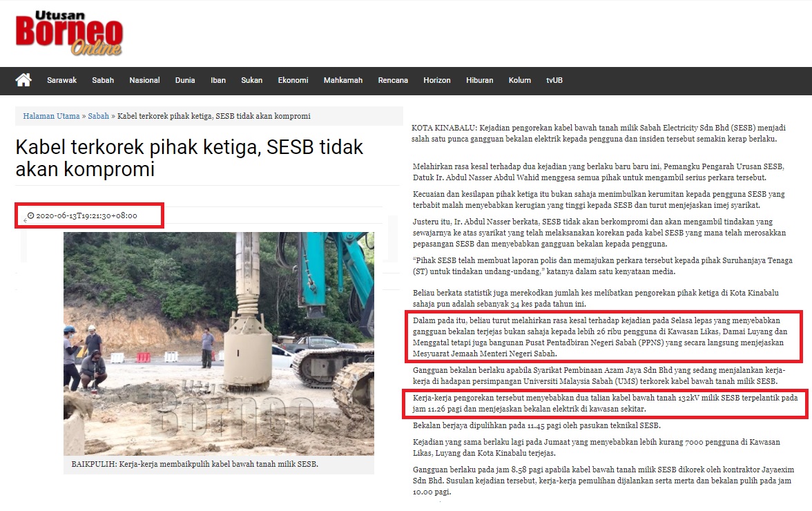812x511 pixels.
Task: Click the clock icon beside article timestamp
Action: pos(31,215)
